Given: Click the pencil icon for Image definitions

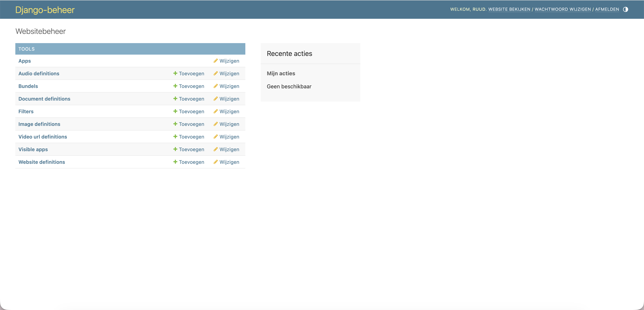Looking at the screenshot, I should (215, 124).
